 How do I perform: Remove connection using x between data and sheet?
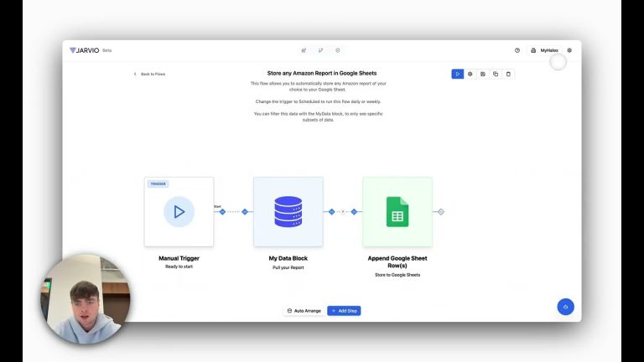(x=343, y=212)
